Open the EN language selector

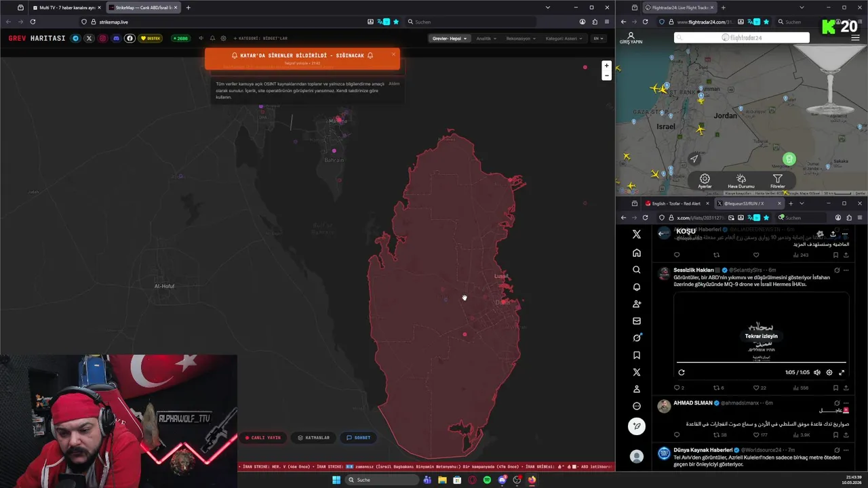point(598,39)
